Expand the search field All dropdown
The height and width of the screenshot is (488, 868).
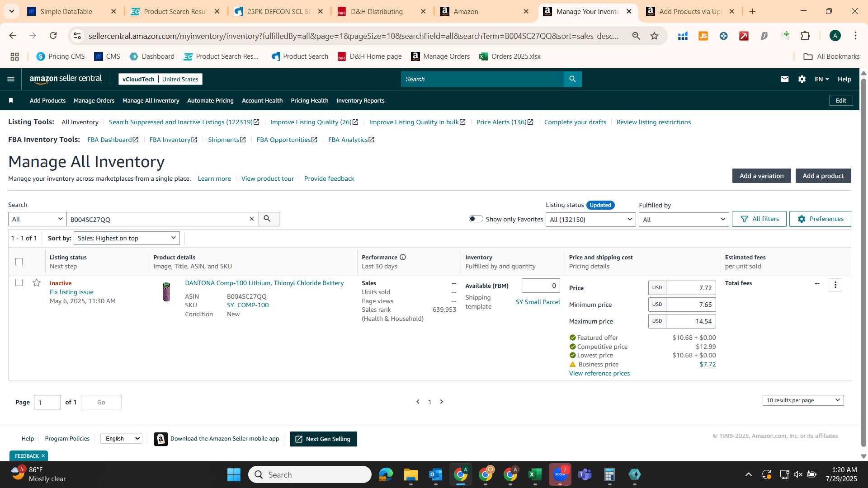(38, 219)
